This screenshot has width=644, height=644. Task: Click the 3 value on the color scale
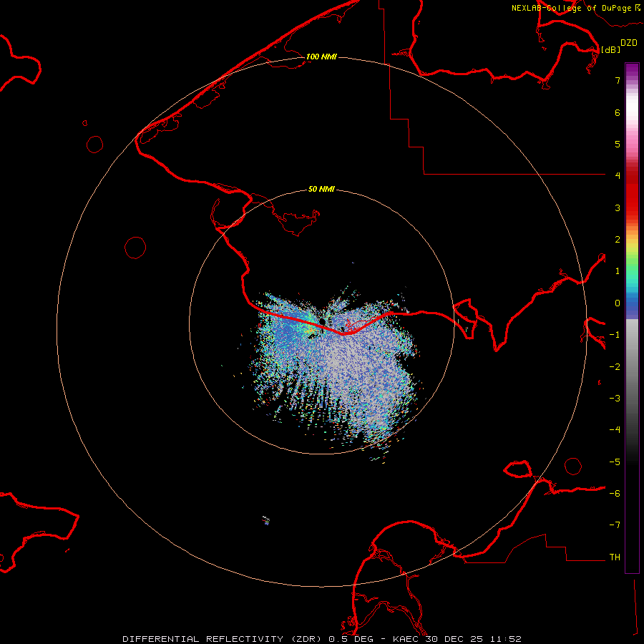click(x=618, y=208)
